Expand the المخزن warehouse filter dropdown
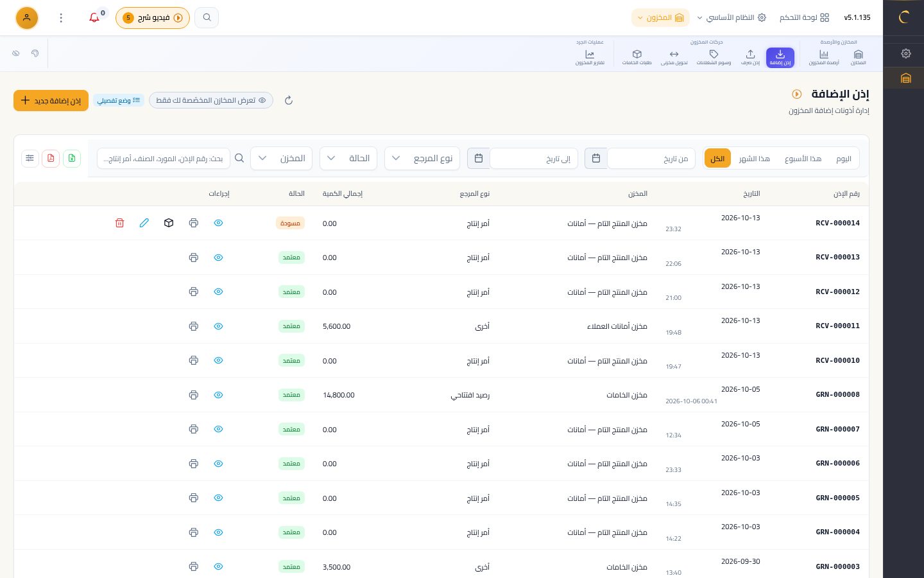Image resolution: width=924 pixels, height=578 pixels. tap(281, 158)
